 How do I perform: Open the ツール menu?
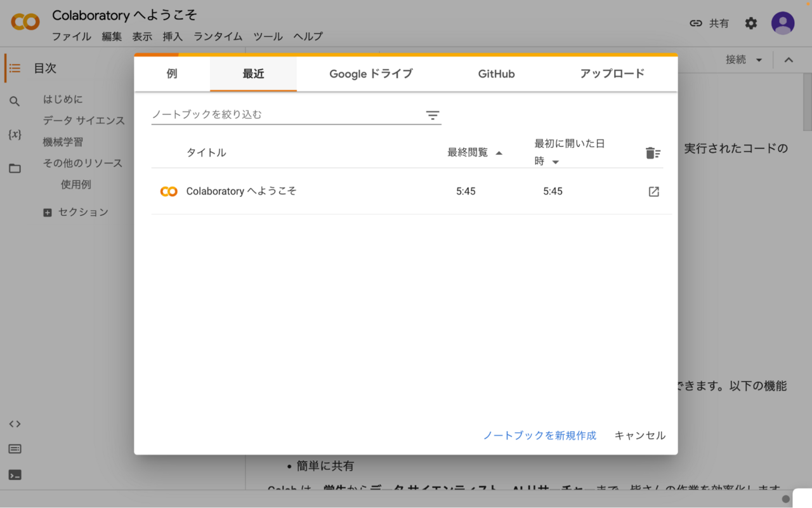[x=268, y=37]
